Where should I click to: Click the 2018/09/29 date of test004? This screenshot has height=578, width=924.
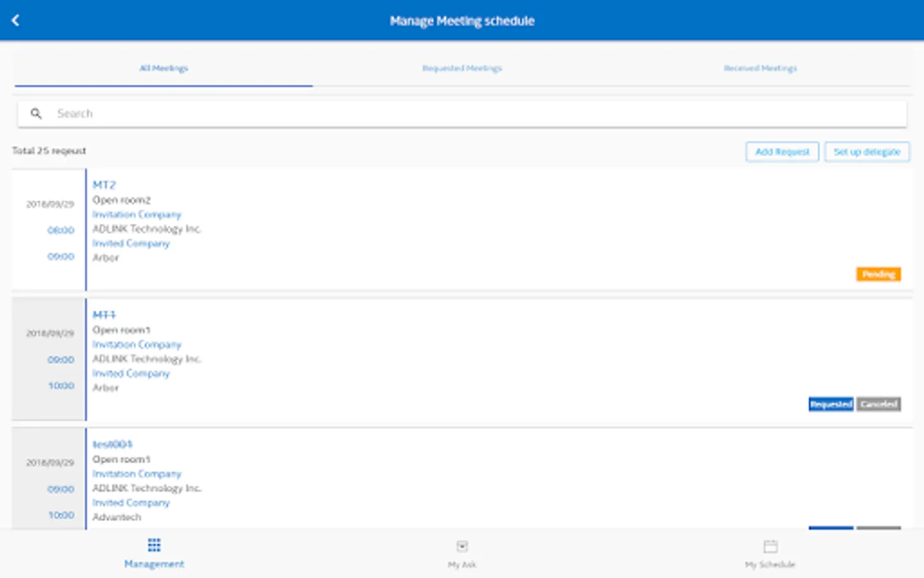[50, 462]
